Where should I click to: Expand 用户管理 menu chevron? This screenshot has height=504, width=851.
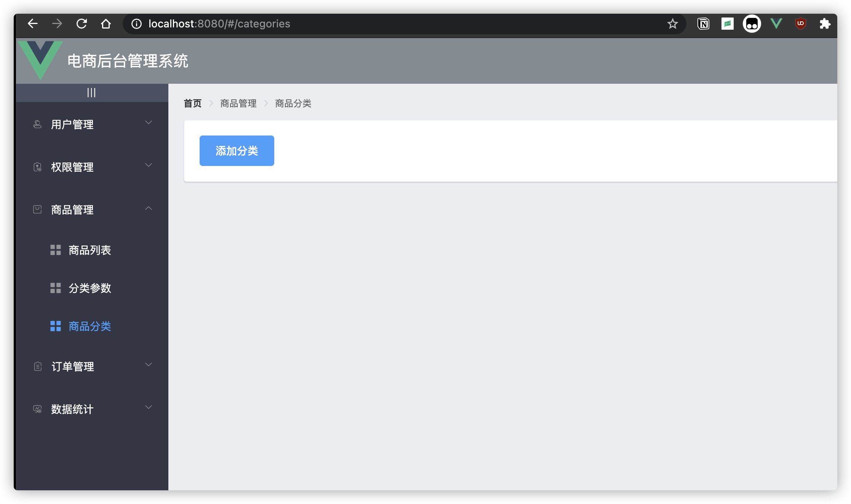(x=149, y=123)
